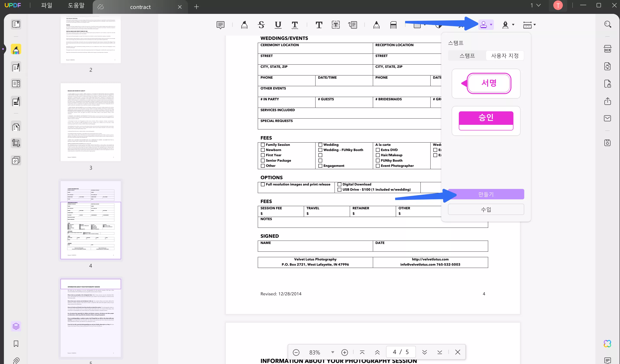Check the Engagement checkbox

[320, 166]
